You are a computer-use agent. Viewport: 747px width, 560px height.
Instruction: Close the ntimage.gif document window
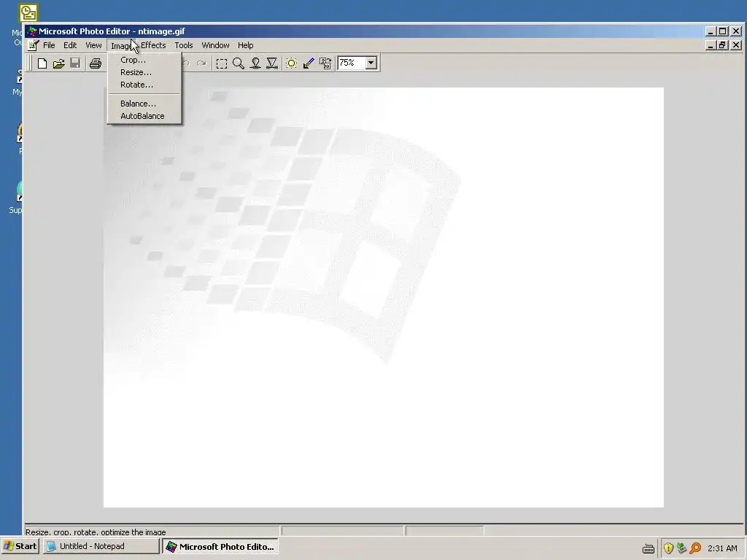click(736, 45)
